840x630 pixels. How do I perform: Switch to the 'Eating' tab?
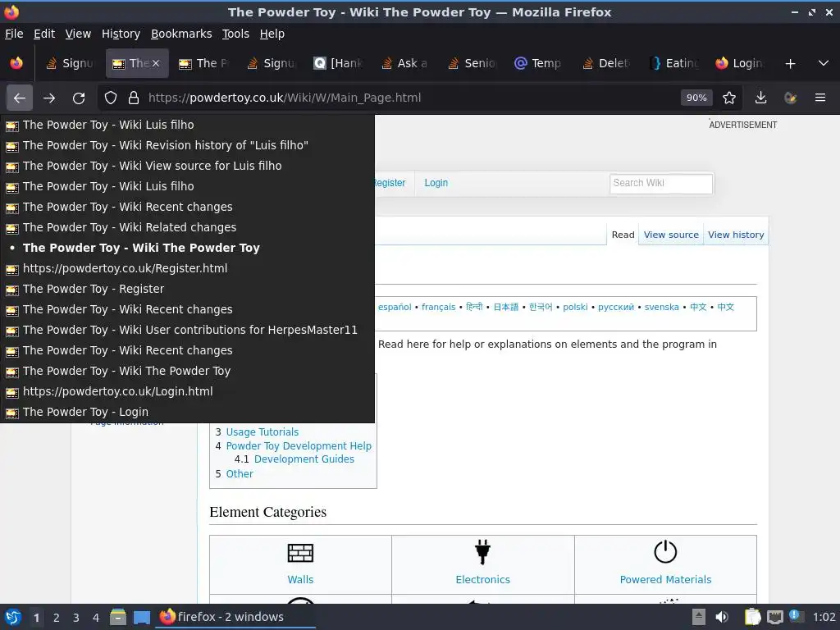(674, 63)
